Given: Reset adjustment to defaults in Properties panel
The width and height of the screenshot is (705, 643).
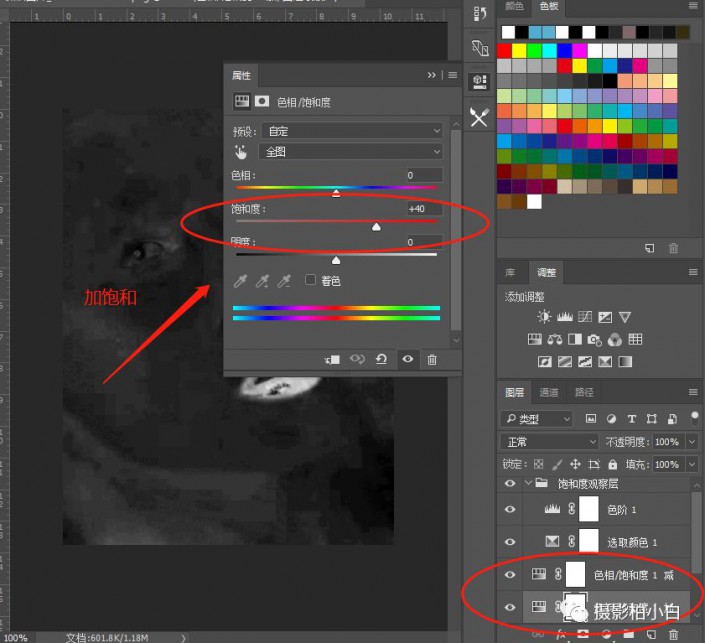Looking at the screenshot, I should coord(382,359).
